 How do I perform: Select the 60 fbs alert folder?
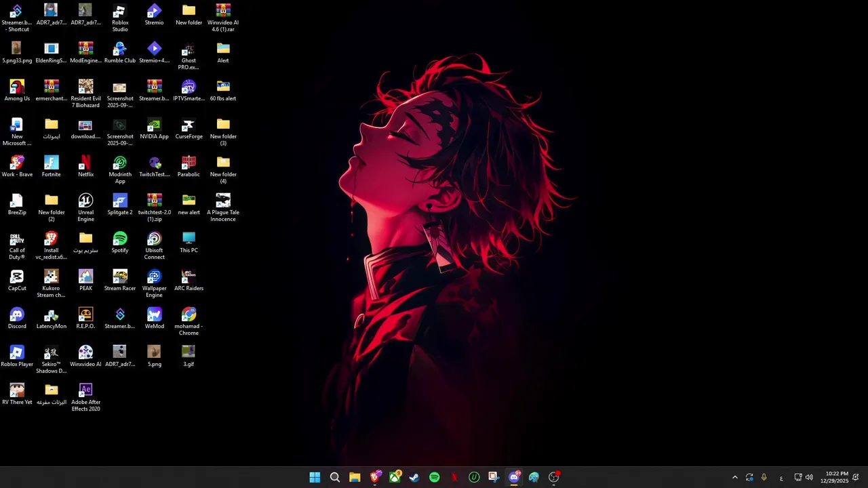pos(223,91)
